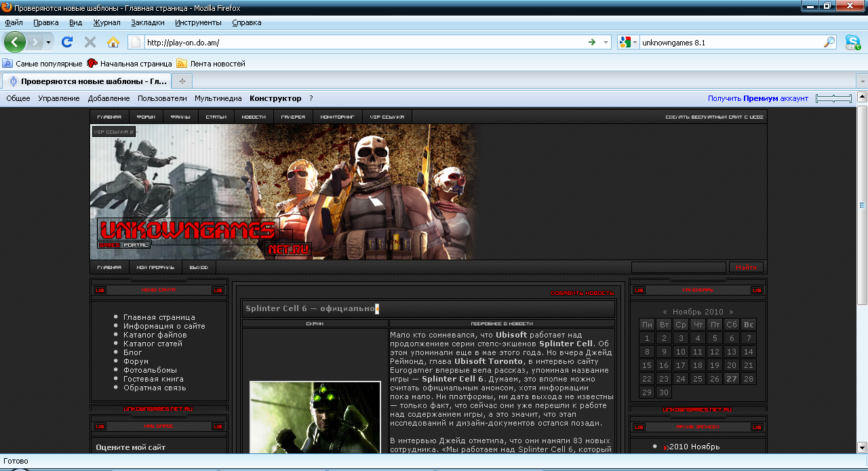Open the Инструменты menu
Image resolution: width=868 pixels, height=471 pixels.
coord(198,22)
